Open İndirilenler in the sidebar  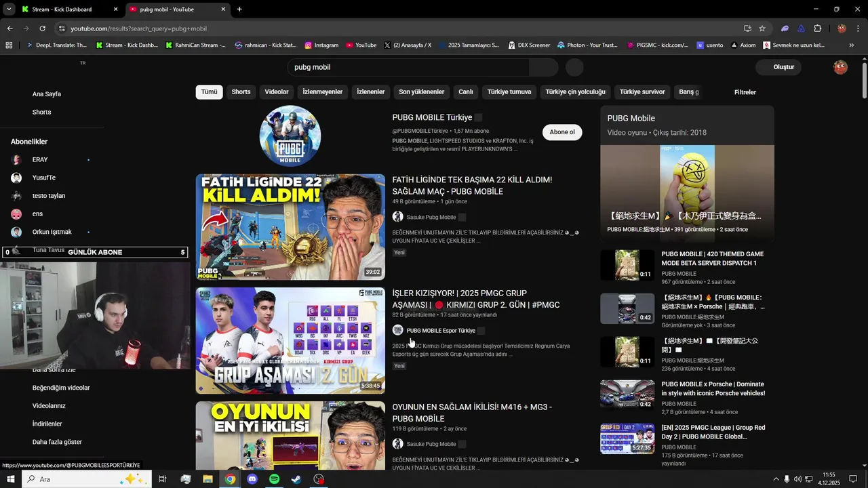(x=47, y=424)
